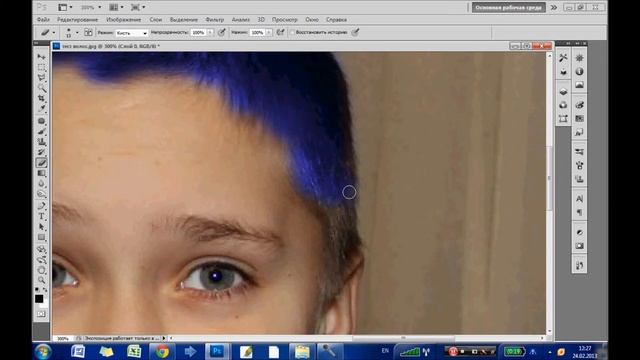Expand workspace list with double chevron

point(553,7)
